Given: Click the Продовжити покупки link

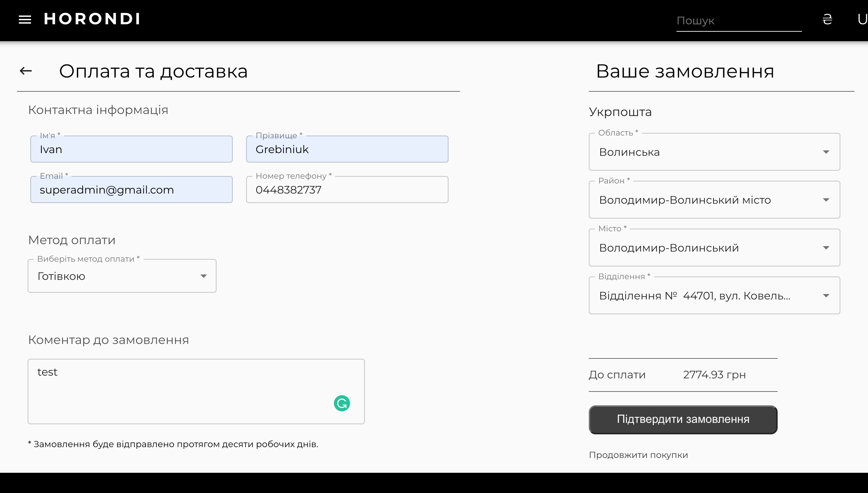Looking at the screenshot, I should click(638, 455).
